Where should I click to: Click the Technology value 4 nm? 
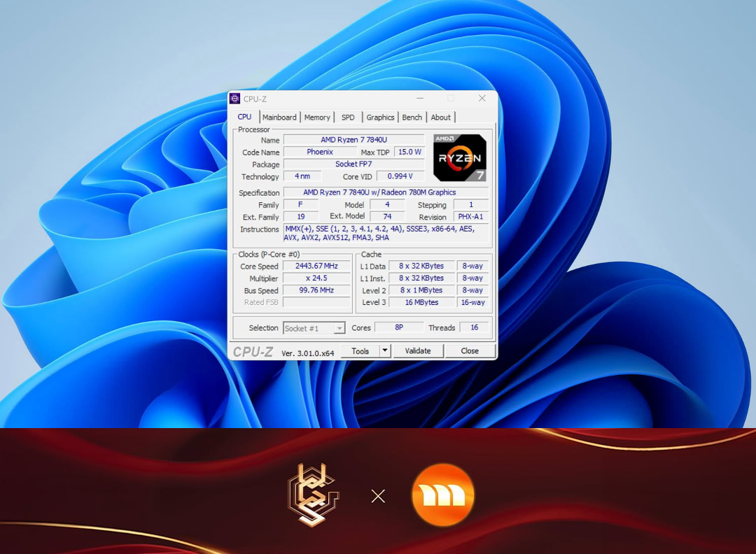(x=302, y=176)
